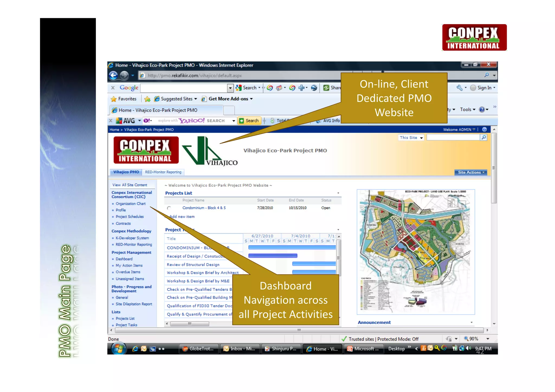The width and height of the screenshot is (555, 392).
Task: Click the Windows Start orb
Action: pos(118,348)
